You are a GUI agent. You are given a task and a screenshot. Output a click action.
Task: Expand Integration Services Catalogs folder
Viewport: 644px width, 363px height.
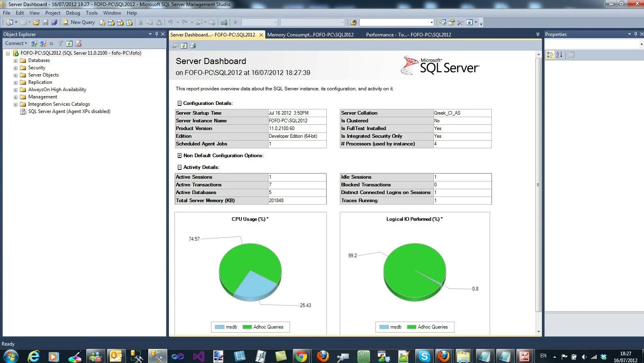click(x=15, y=105)
